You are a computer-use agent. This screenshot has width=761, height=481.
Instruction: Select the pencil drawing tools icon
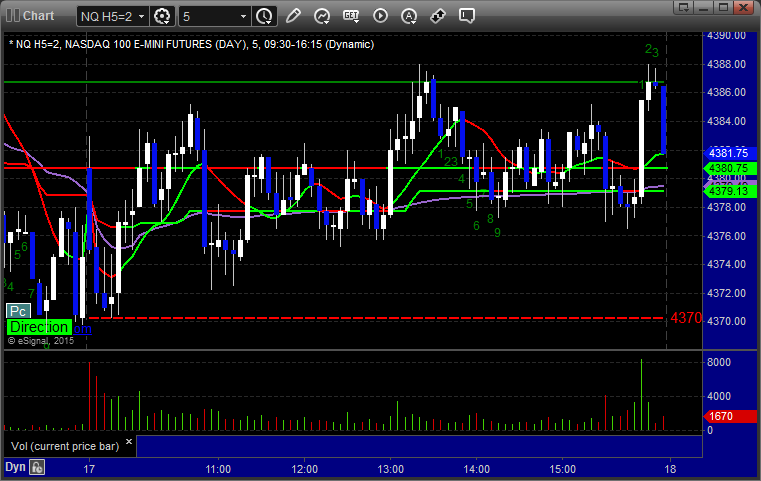click(x=293, y=16)
